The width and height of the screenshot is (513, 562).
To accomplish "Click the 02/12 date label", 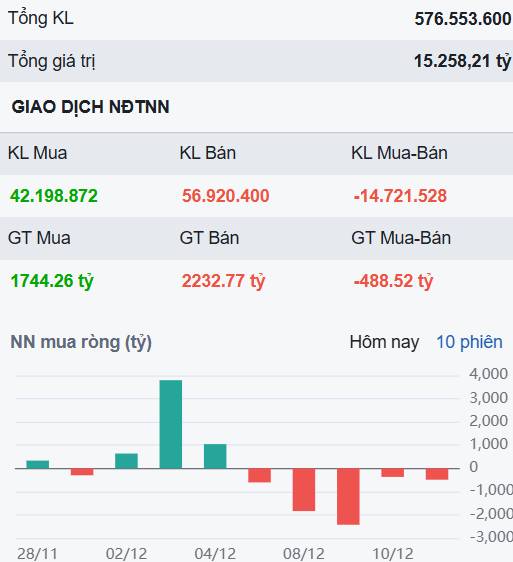I will (126, 554).
